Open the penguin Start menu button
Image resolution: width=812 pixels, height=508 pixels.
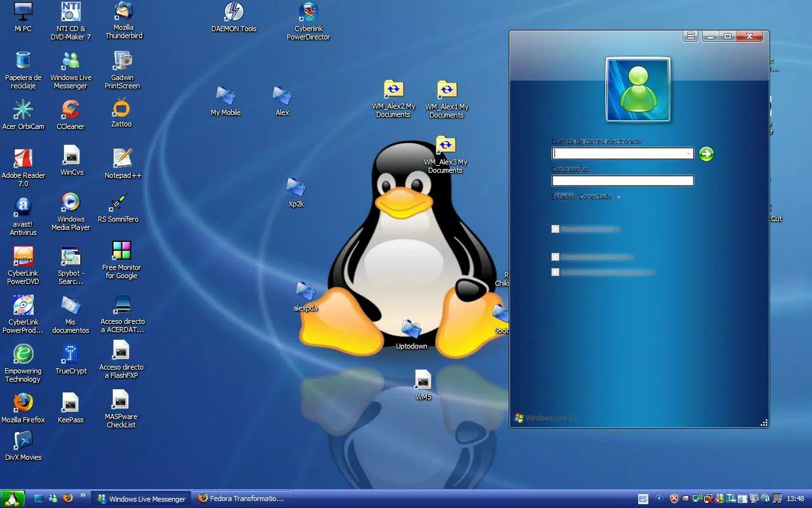[x=12, y=498]
